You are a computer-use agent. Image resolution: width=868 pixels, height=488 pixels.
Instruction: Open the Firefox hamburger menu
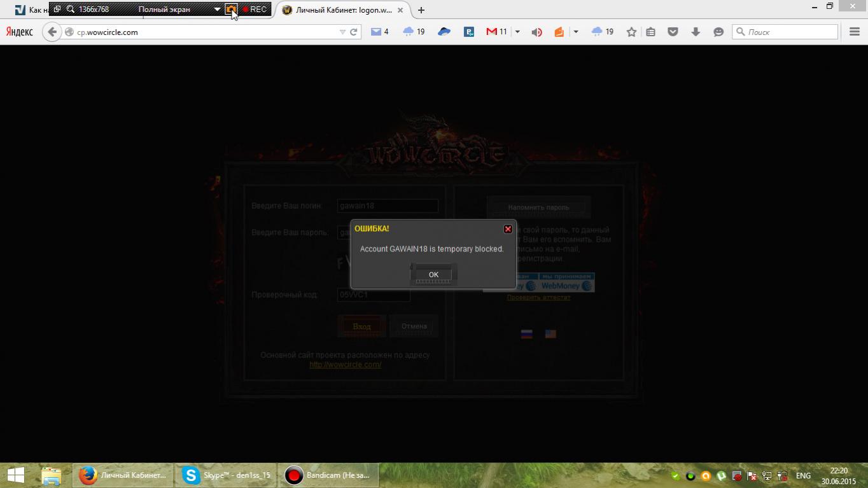(854, 32)
